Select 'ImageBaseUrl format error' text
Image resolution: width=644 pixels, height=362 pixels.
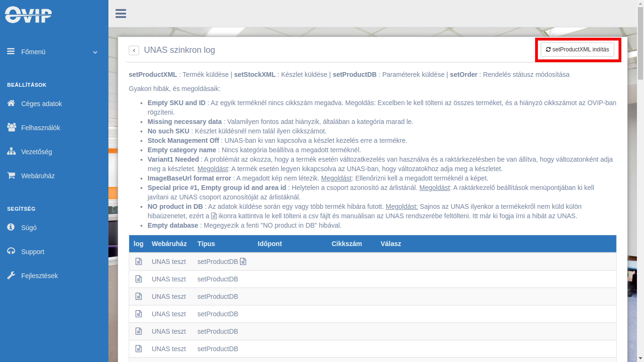pos(190,178)
